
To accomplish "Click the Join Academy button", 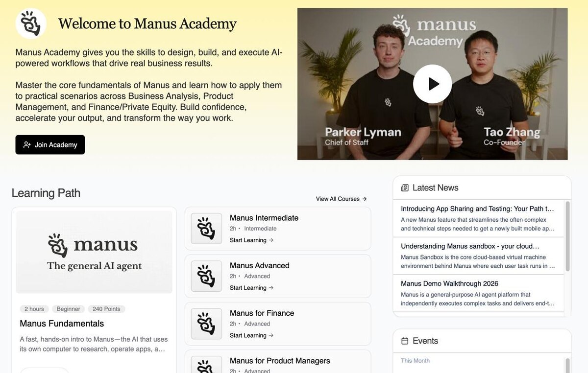I will [x=50, y=145].
